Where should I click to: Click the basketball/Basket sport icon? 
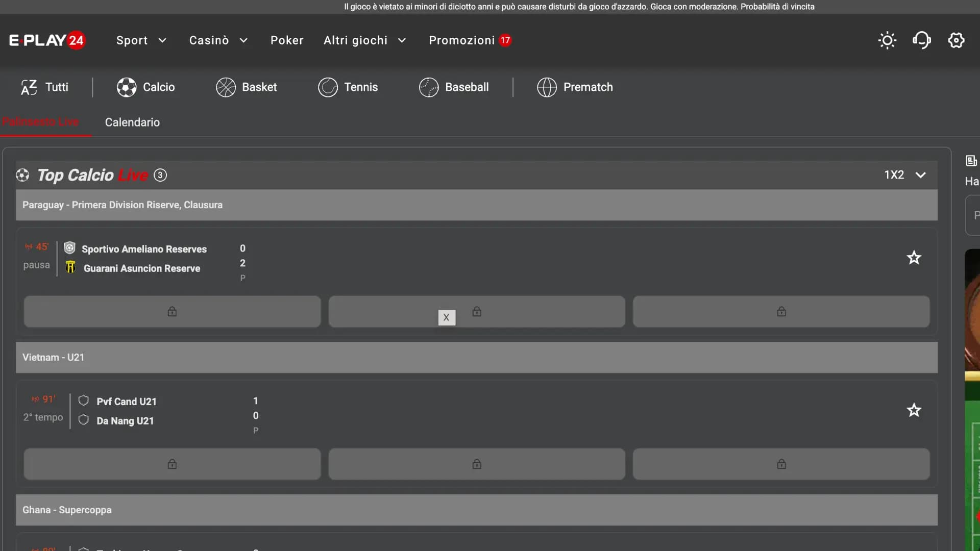point(227,86)
